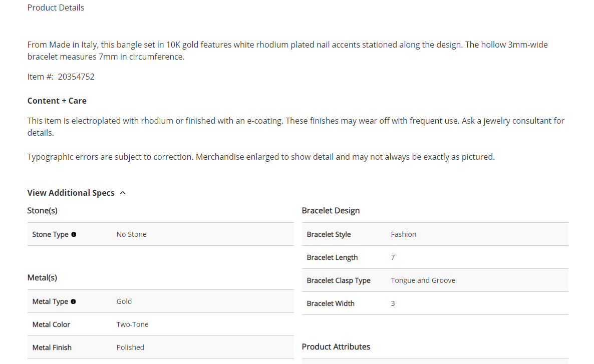Image resolution: width=594 pixels, height=364 pixels.
Task: Collapse the View Additional Specs chevron
Action: [x=123, y=193]
